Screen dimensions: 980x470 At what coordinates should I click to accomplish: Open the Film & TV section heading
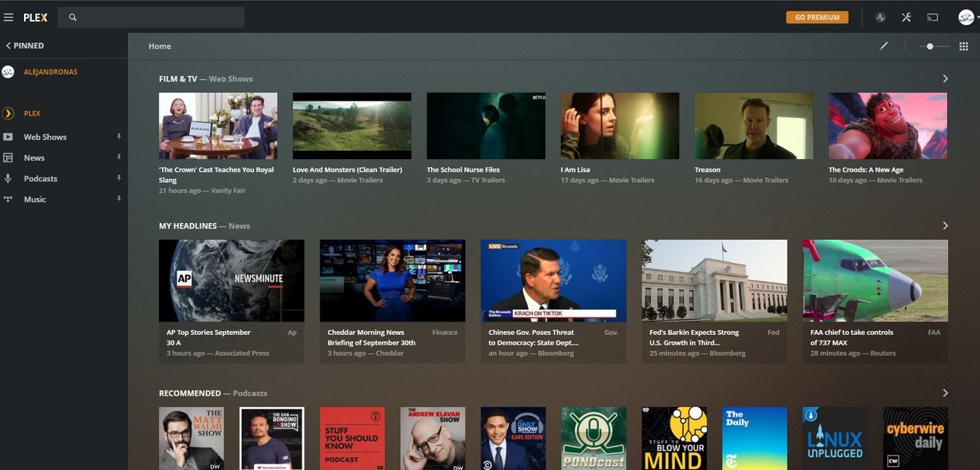(177, 79)
